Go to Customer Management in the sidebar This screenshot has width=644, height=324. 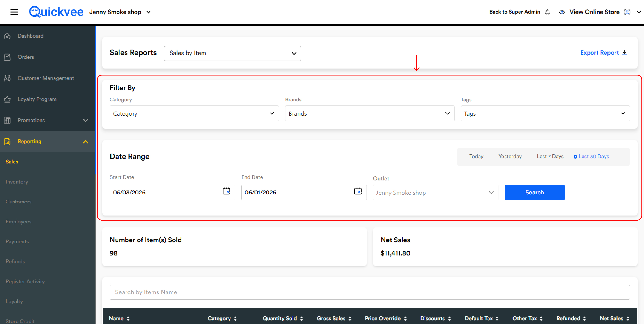[x=46, y=78]
